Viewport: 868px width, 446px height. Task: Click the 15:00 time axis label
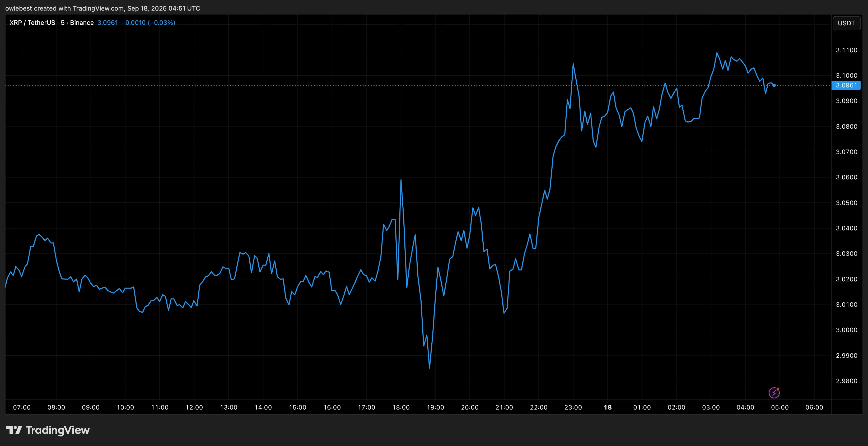[x=297, y=407]
